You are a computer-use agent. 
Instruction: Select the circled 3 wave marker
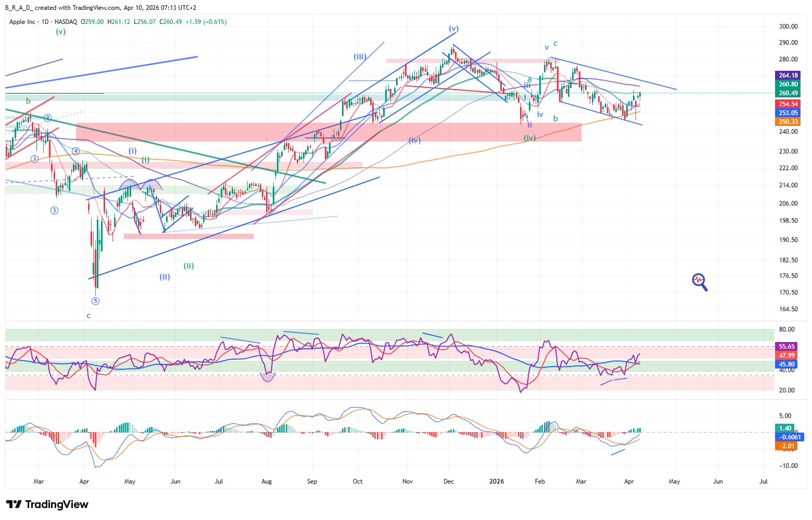[x=54, y=210]
